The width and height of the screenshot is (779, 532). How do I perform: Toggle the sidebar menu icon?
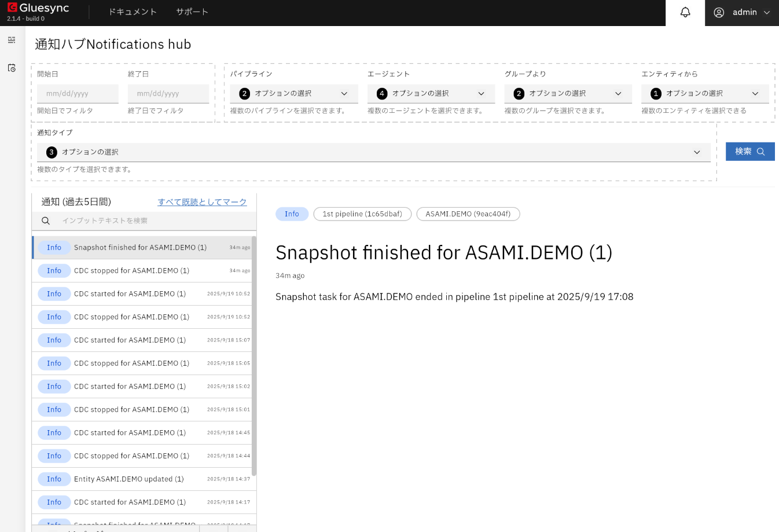tap(12, 40)
